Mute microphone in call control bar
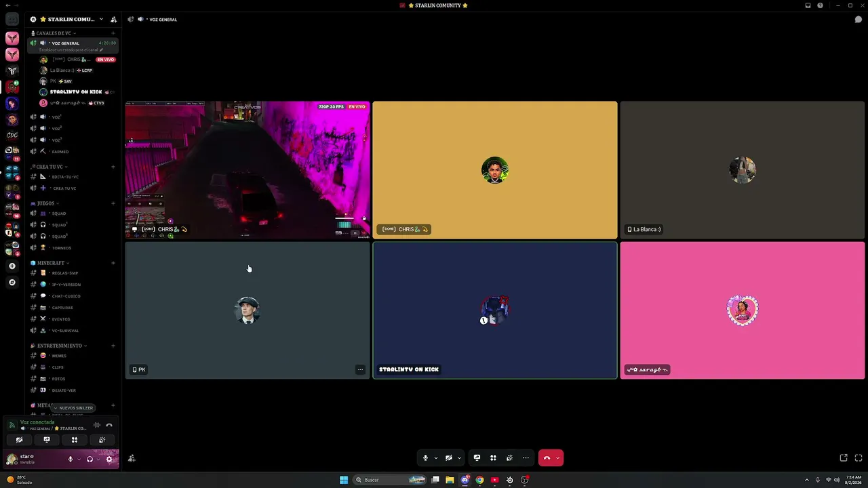The image size is (868, 488). pos(425,458)
